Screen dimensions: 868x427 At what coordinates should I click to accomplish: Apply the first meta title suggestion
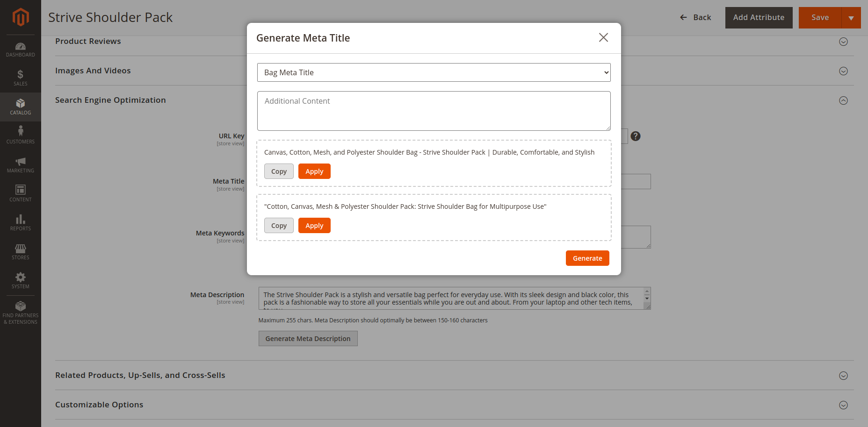pyautogui.click(x=314, y=171)
